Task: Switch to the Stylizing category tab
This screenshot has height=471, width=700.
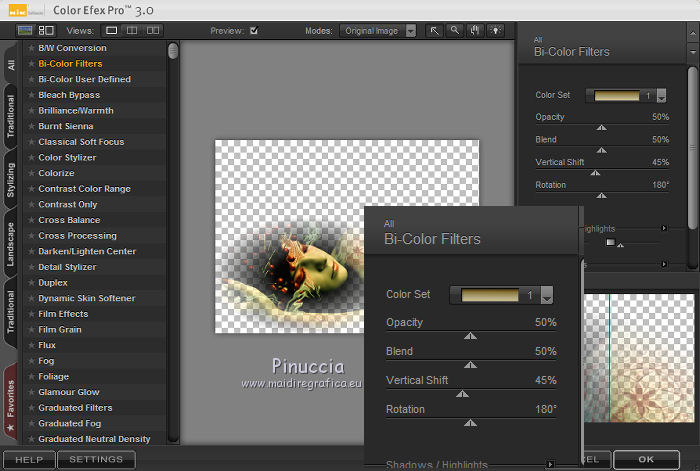Action: click(11, 180)
